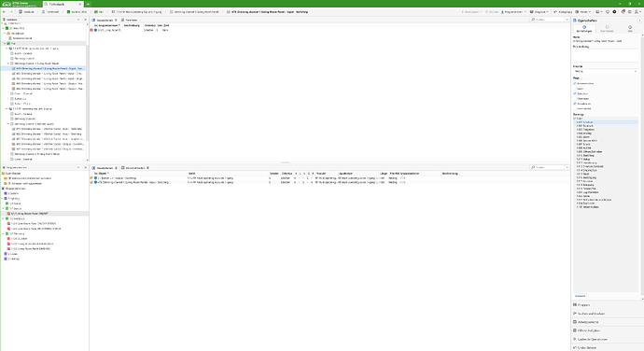Open notifications icon with the red badge
This screenshot has height=351, width=644.
[623, 12]
